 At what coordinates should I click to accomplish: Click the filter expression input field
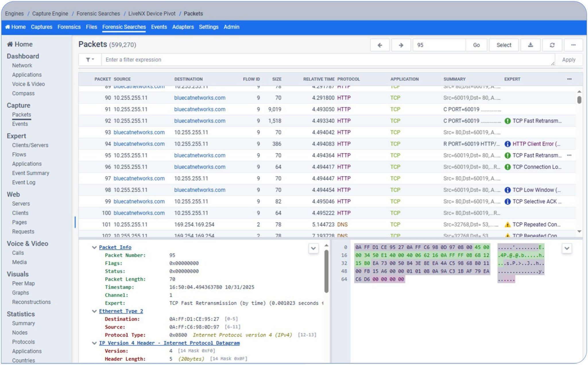point(328,60)
